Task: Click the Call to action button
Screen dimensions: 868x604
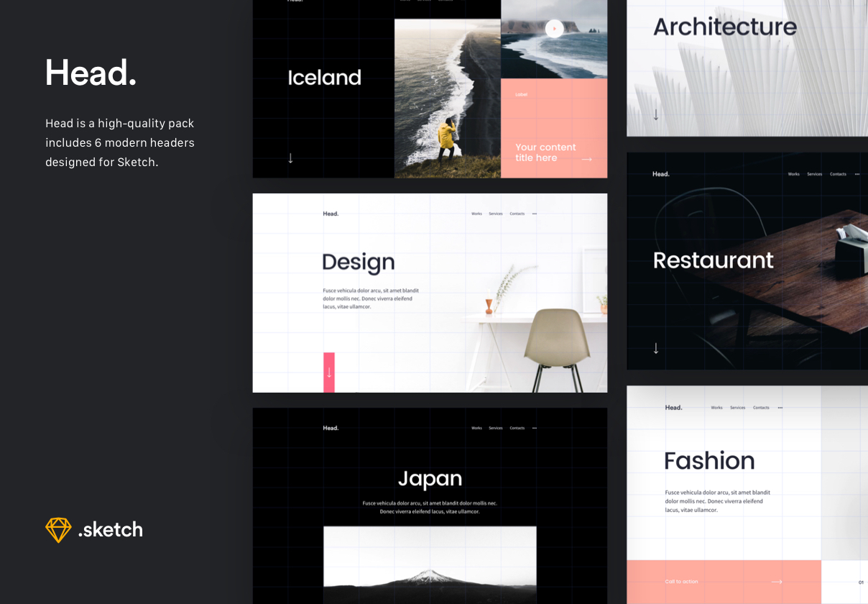Action: pos(724,582)
